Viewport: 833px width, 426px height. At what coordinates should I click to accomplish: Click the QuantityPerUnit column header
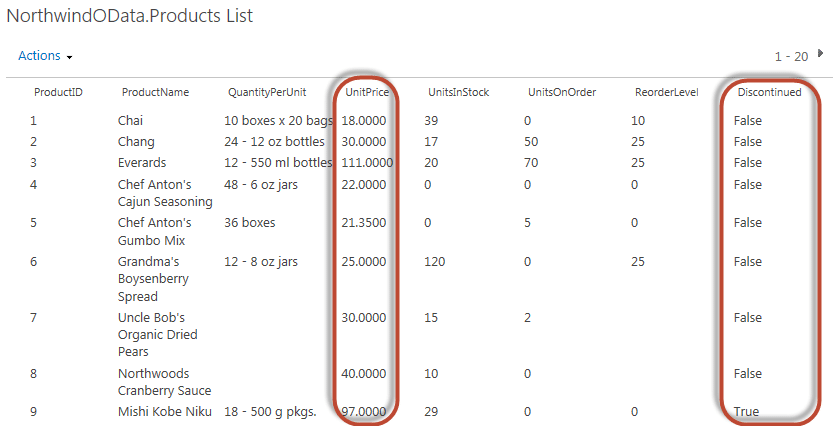(267, 92)
